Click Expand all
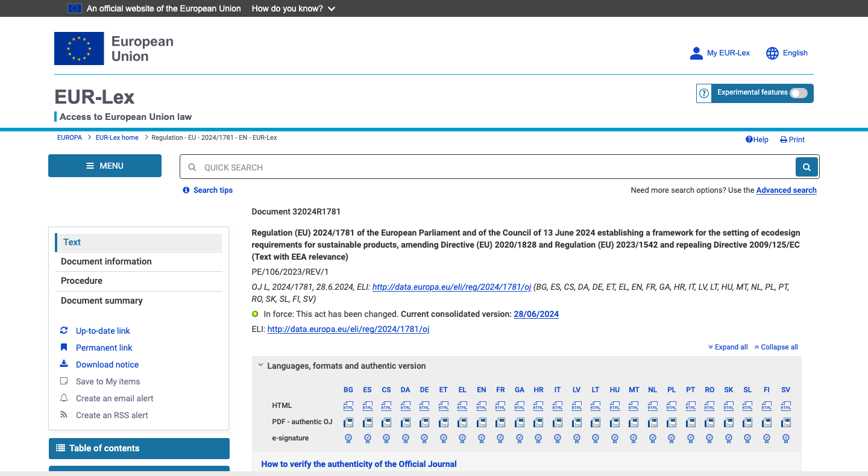The image size is (868, 476). point(728,347)
